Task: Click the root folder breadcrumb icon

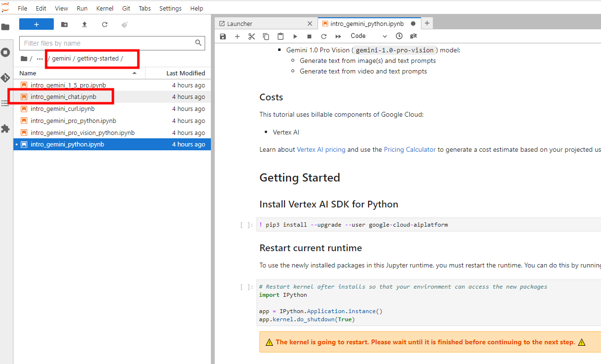Action: (x=24, y=59)
